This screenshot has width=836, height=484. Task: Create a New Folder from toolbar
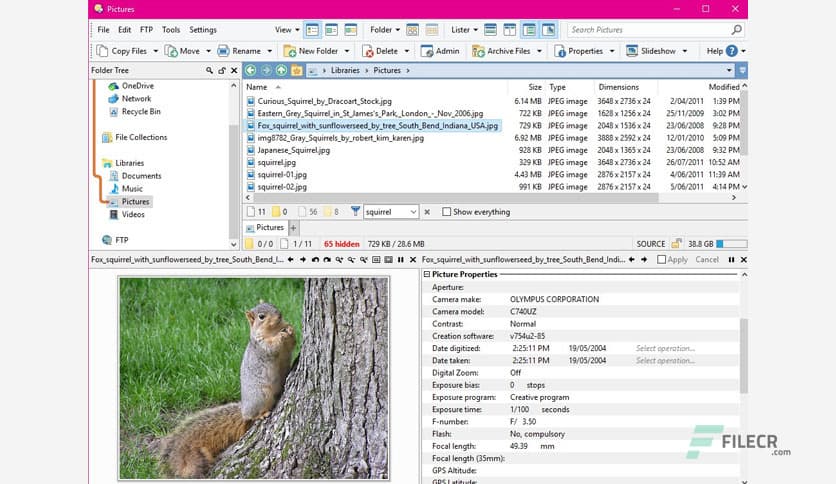point(311,51)
